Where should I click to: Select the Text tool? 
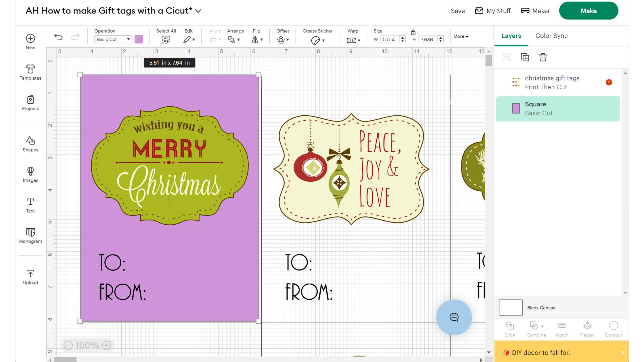[x=30, y=205]
